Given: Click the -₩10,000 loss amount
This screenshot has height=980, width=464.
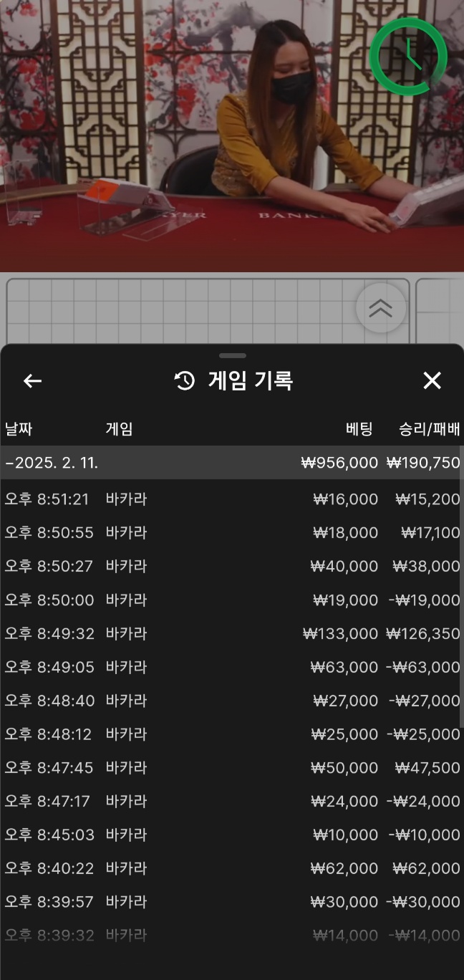Looking at the screenshot, I should coord(425,835).
